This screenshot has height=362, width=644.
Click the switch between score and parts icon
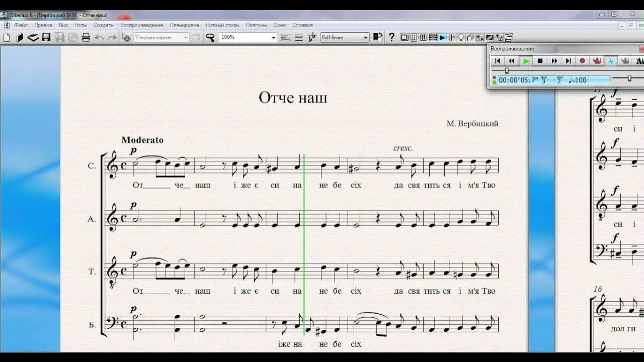click(378, 37)
